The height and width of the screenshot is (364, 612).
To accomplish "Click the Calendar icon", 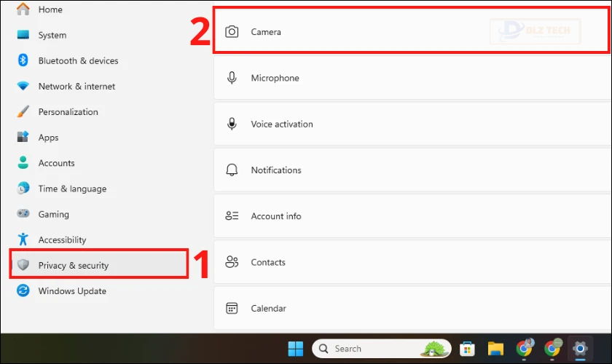I will point(232,308).
